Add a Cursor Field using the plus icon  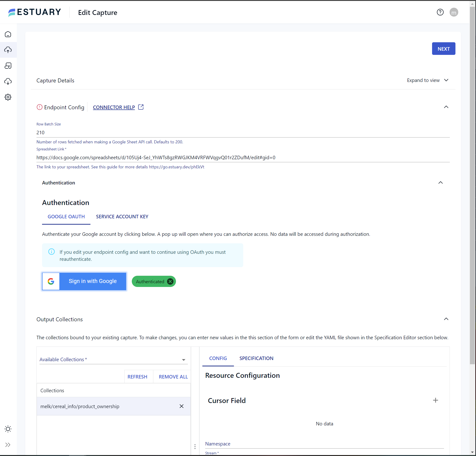pyautogui.click(x=436, y=400)
